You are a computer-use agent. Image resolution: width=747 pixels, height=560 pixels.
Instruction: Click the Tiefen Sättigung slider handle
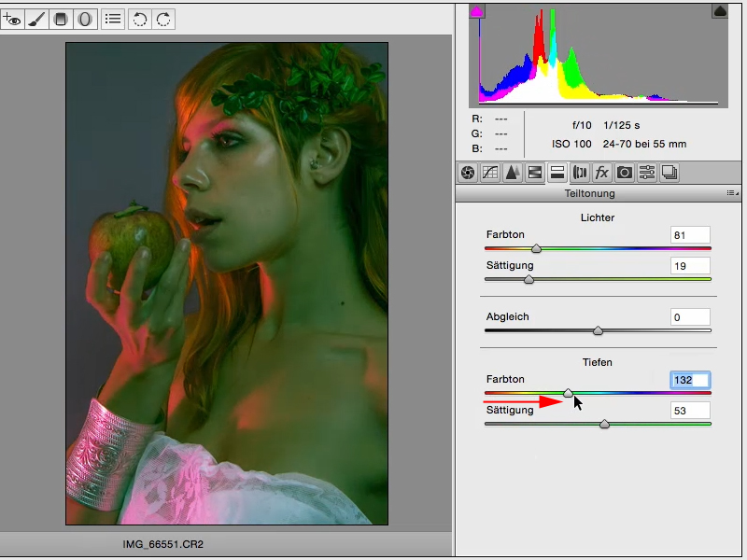(604, 424)
